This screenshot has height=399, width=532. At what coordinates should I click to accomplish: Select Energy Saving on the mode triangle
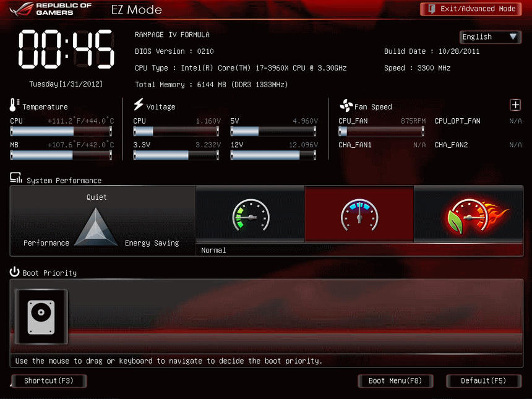(x=152, y=242)
